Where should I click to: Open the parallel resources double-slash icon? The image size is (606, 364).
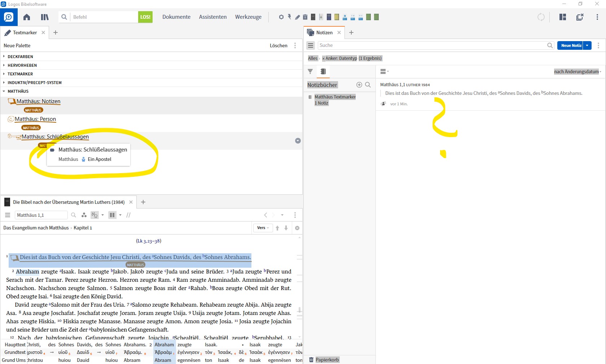coord(128,215)
